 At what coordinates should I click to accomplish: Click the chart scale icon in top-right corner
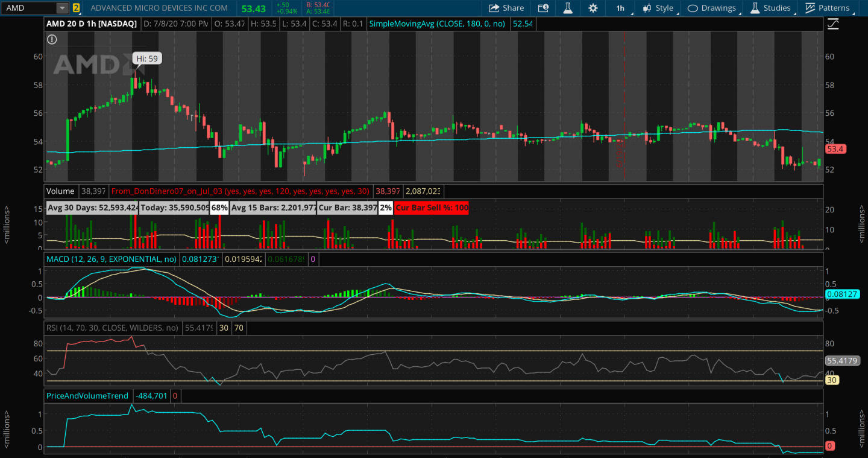click(833, 24)
